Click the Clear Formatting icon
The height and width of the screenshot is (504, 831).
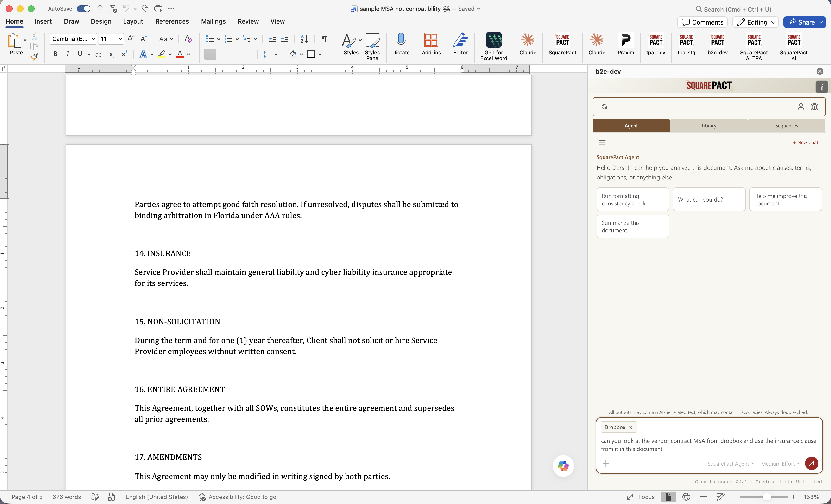tap(188, 39)
